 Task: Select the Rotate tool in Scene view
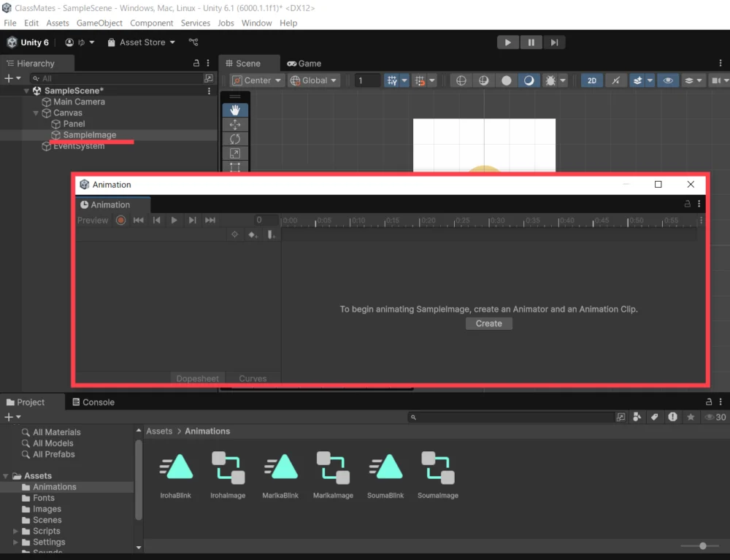coord(234,139)
